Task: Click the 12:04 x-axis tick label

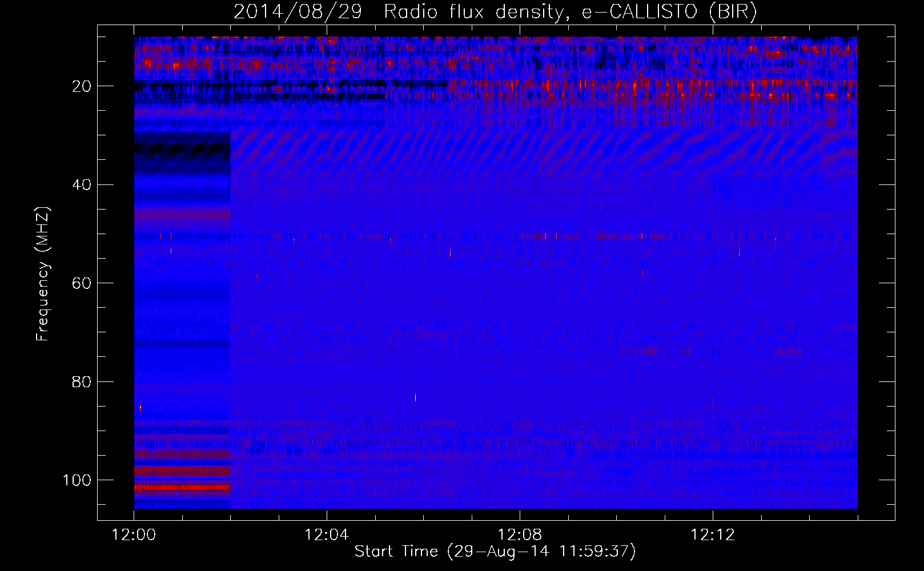Action: [327, 535]
